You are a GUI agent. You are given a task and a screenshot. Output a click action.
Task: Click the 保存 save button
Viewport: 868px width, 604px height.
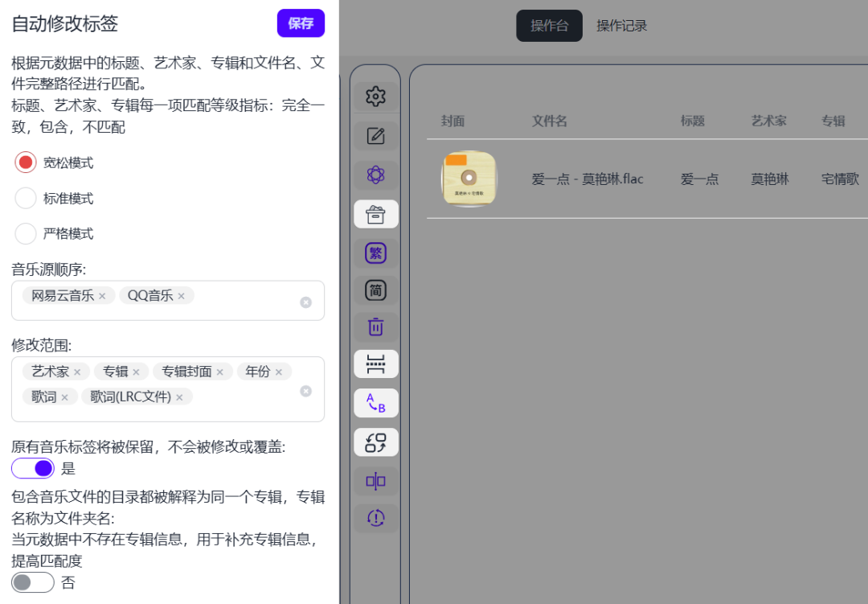pyautogui.click(x=301, y=23)
